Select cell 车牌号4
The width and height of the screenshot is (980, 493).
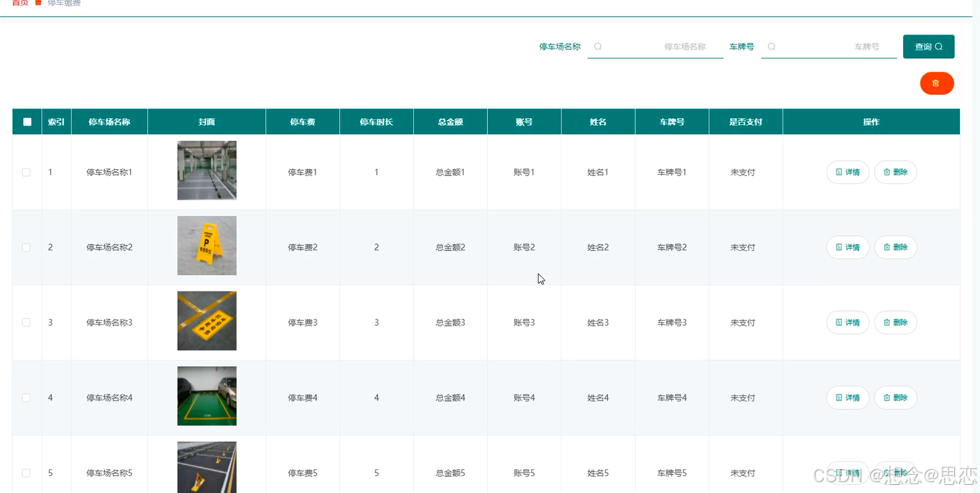tap(672, 398)
